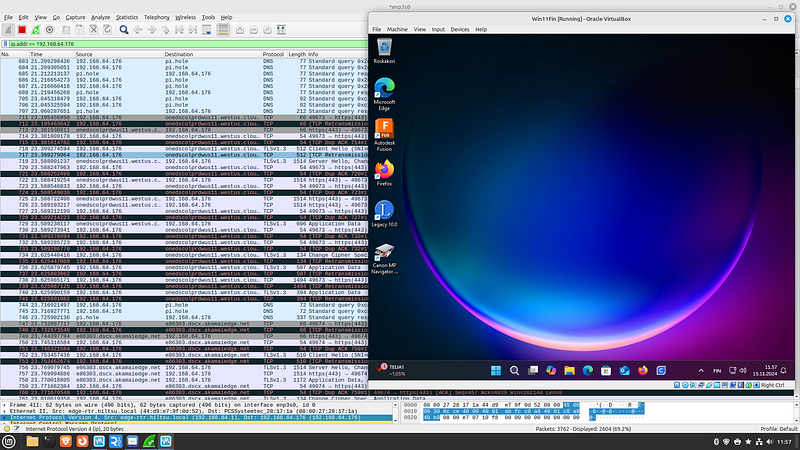Image resolution: width=800 pixels, height=450 pixels.
Task: Edit capture file properties in status bar
Action: (x=17, y=429)
